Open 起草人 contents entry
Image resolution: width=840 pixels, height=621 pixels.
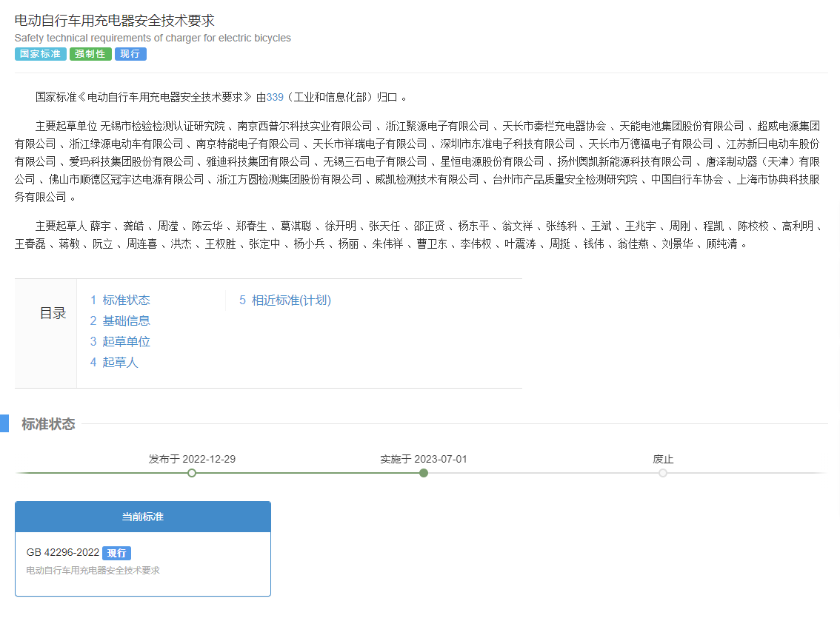[x=120, y=362]
